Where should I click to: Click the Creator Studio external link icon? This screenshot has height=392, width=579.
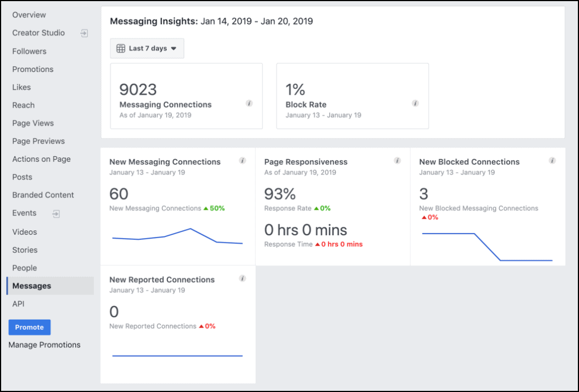tap(84, 33)
